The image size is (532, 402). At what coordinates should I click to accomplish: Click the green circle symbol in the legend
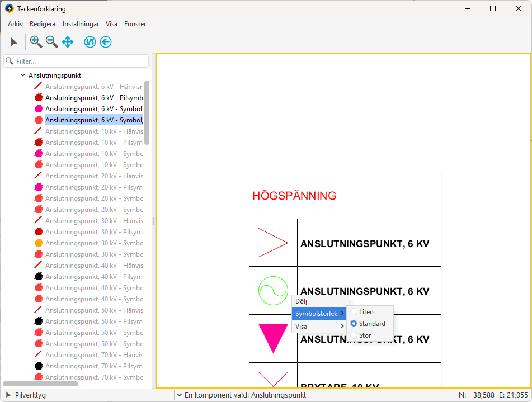[x=273, y=291]
